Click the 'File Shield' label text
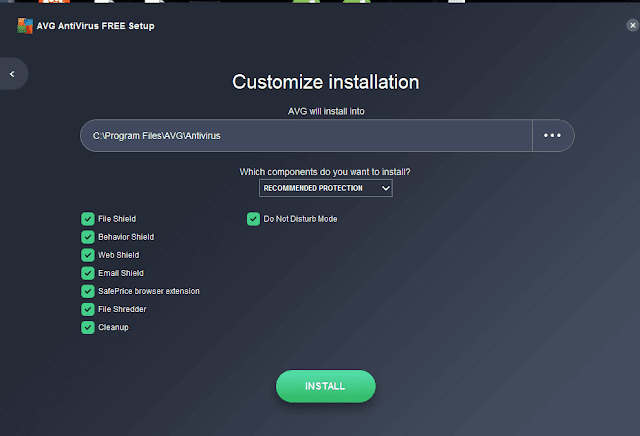This screenshot has width=640, height=436. click(x=117, y=219)
